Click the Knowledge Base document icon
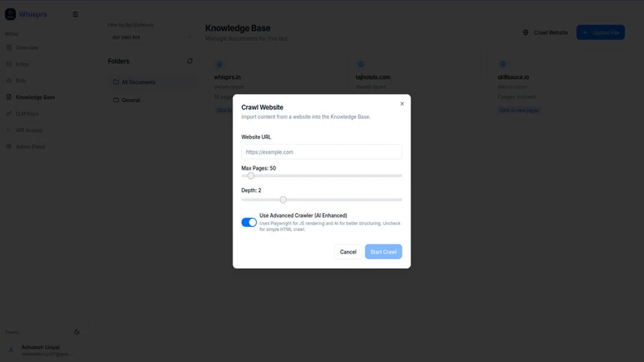 pyautogui.click(x=9, y=97)
